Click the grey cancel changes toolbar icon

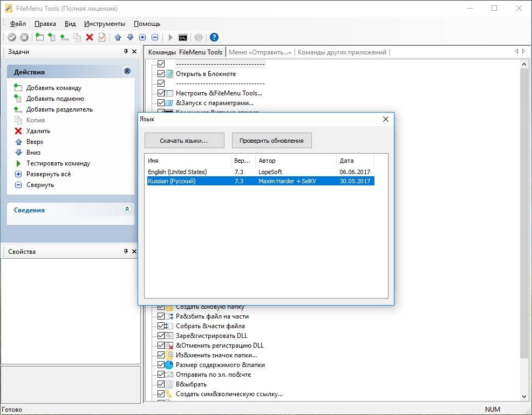(x=24, y=37)
